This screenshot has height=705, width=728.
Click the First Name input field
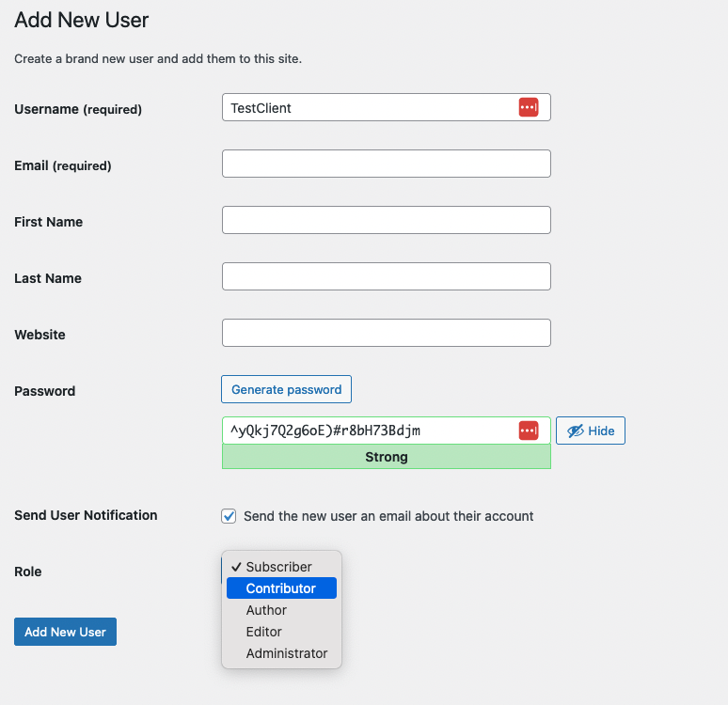[x=387, y=220]
